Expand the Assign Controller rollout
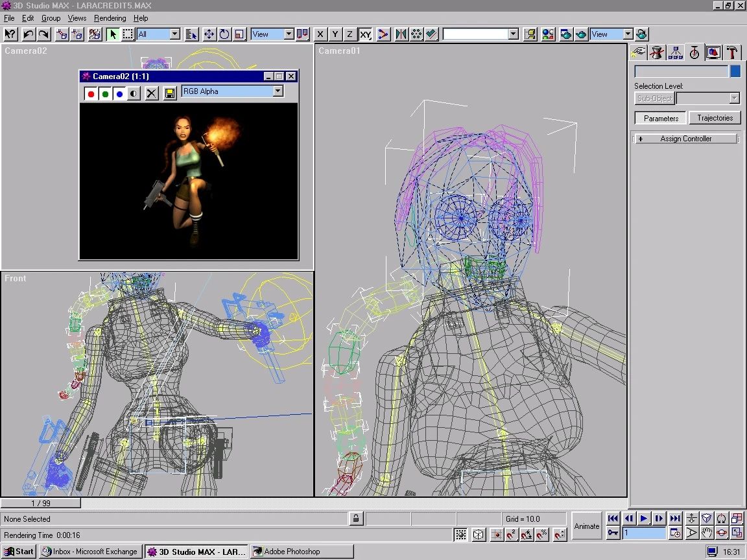 click(x=685, y=138)
